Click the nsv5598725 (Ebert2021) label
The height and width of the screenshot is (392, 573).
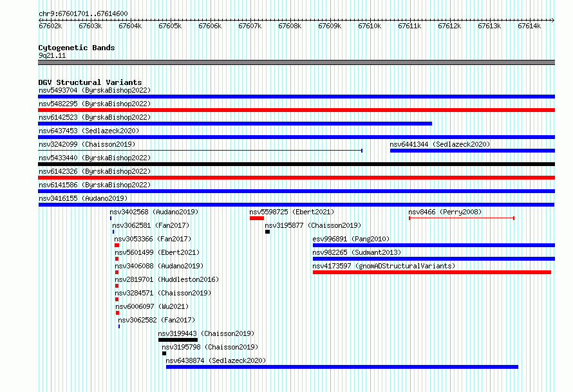292,212
